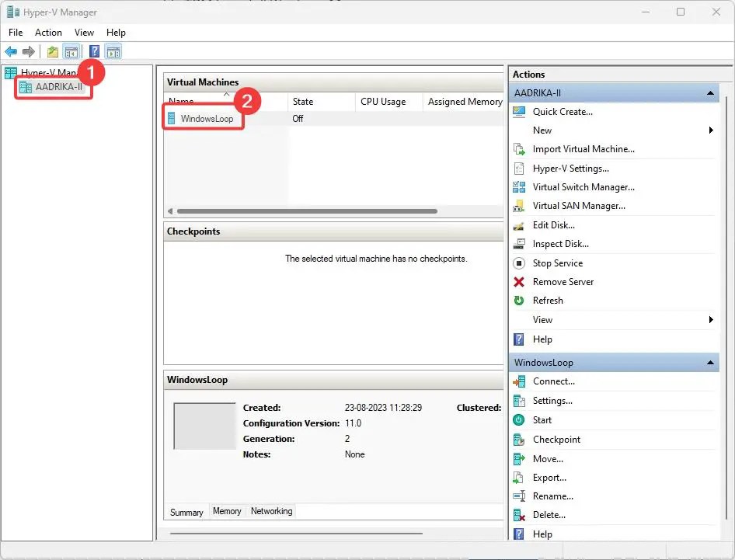Viewport: 735px width, 560px height.
Task: Minimize the Hyper-V Manager window
Action: tap(646, 12)
